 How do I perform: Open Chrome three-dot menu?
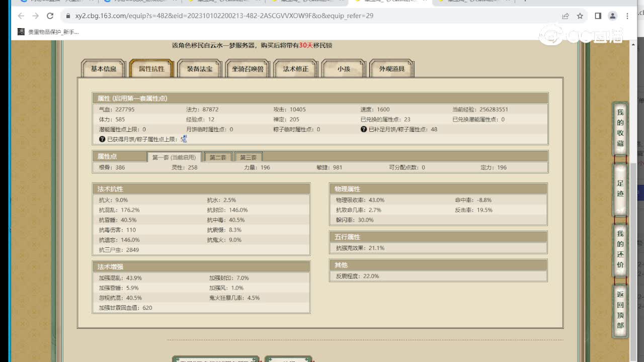(x=627, y=16)
